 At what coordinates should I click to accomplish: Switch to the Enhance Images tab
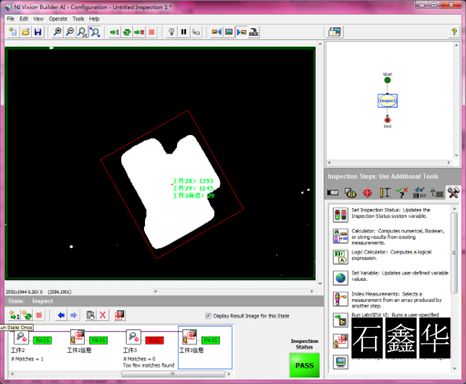coord(350,192)
